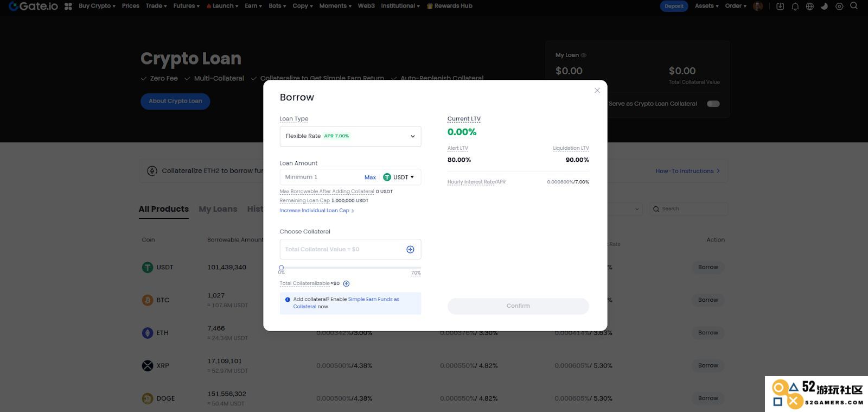Click the Gate.io logo

pos(33,6)
